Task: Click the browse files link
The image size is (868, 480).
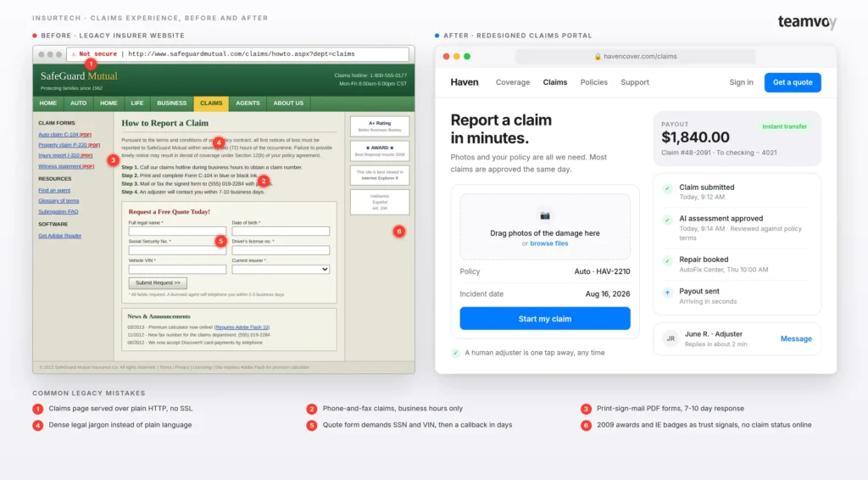Action: 548,243
